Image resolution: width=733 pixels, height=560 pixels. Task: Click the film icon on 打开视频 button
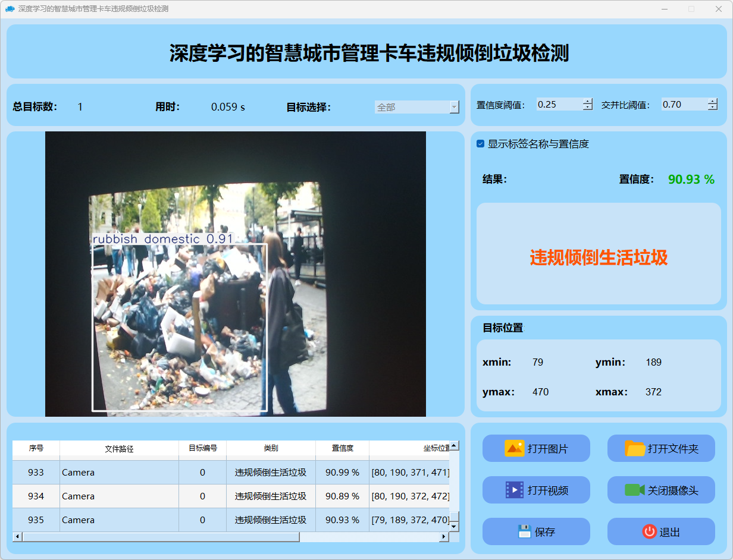[x=514, y=490]
